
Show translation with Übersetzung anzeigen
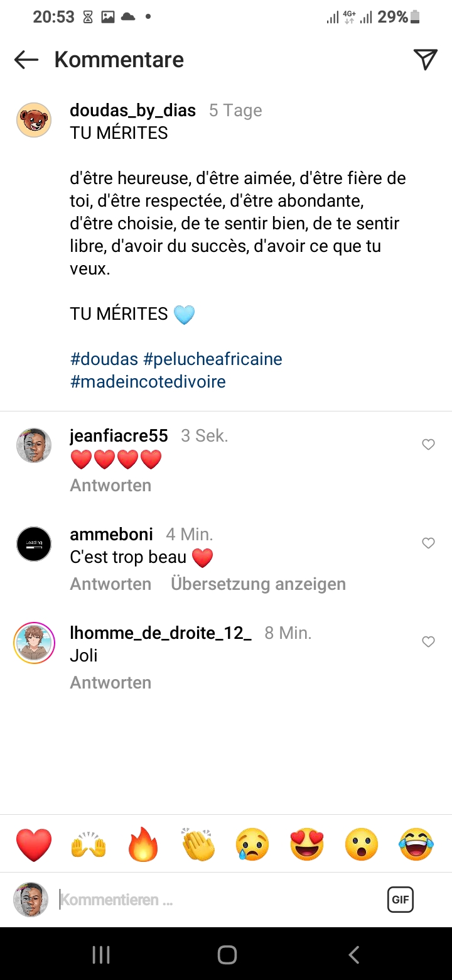point(258,584)
